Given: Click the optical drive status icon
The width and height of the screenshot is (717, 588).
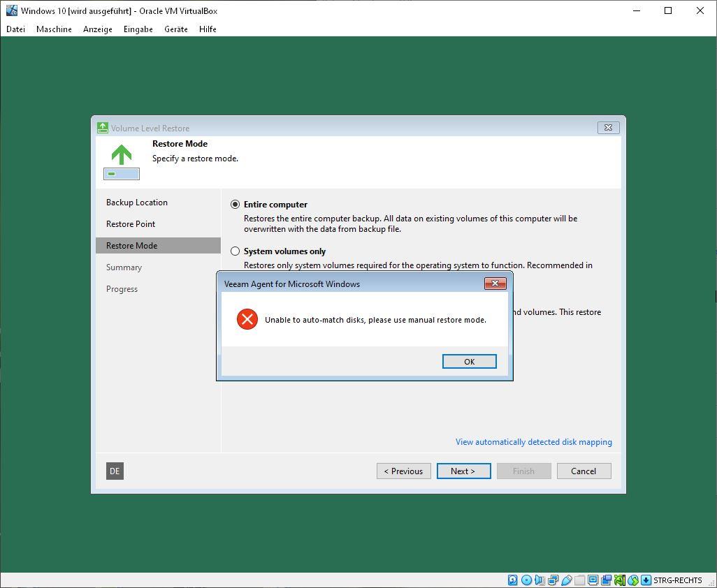Looking at the screenshot, I should pyautogui.click(x=526, y=580).
